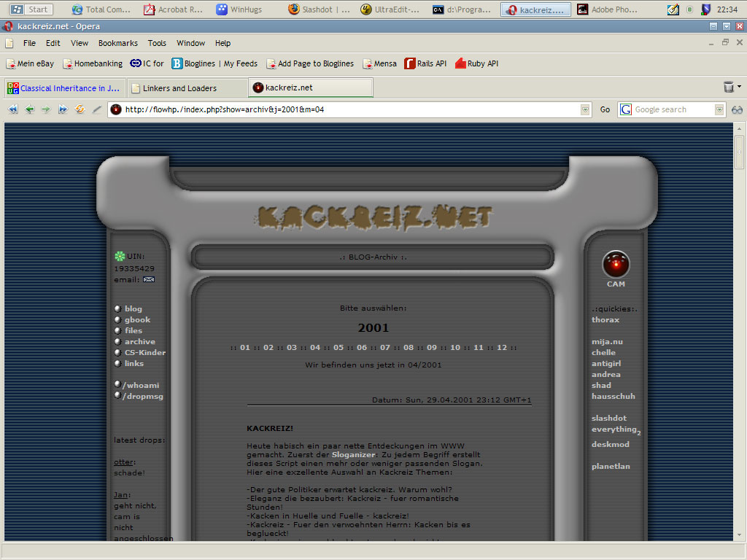The height and width of the screenshot is (560, 747).
Task: Click the Start button
Action: (x=31, y=9)
